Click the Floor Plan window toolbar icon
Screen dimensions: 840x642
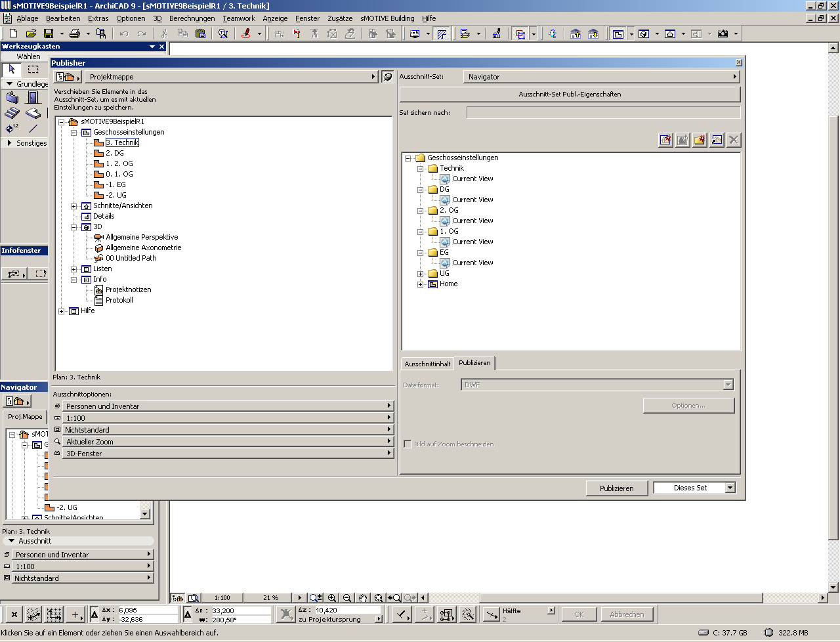(x=618, y=33)
